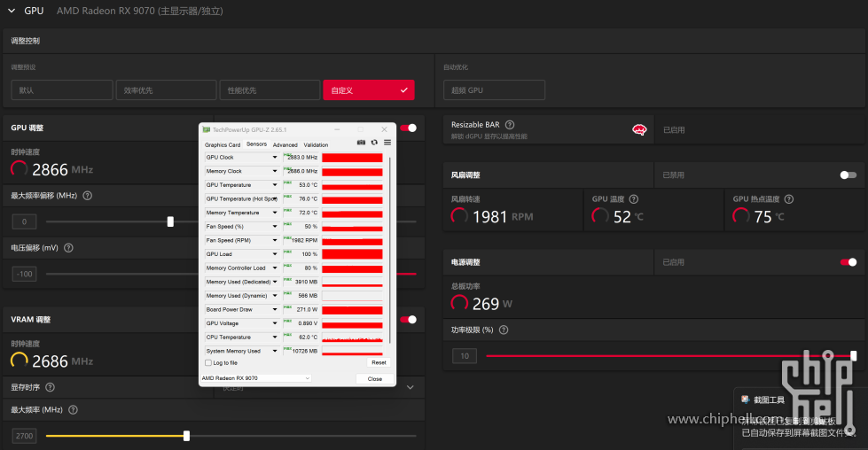The width and height of the screenshot is (868, 450).
Task: Open the GPU Temperature sensor dropdown
Action: pyautogui.click(x=275, y=185)
